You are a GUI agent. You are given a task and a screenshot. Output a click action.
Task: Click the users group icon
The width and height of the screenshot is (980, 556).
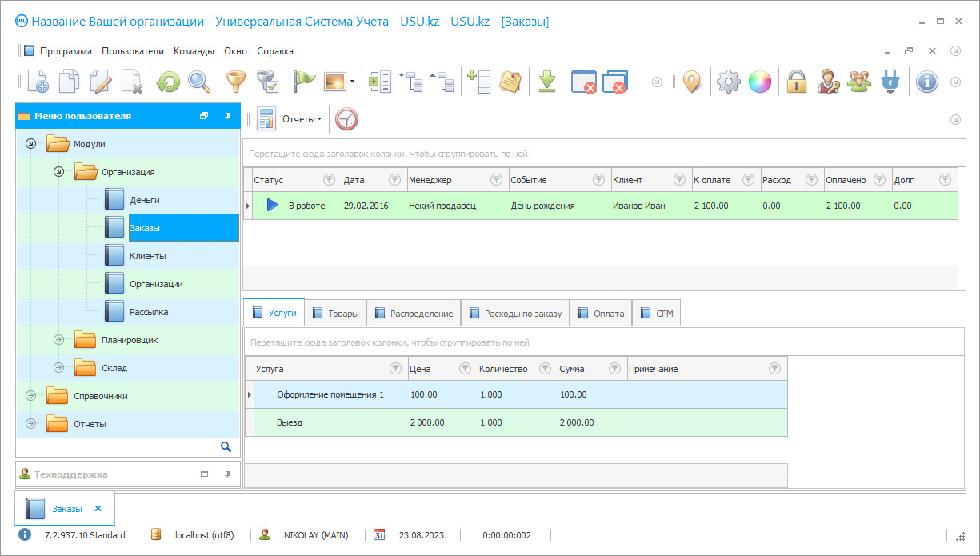(859, 82)
